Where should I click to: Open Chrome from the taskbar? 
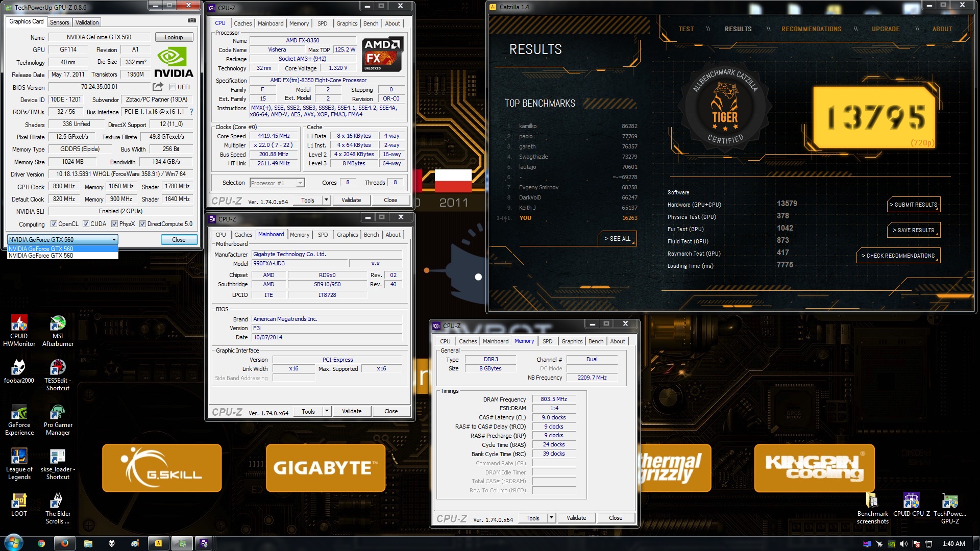click(x=41, y=543)
